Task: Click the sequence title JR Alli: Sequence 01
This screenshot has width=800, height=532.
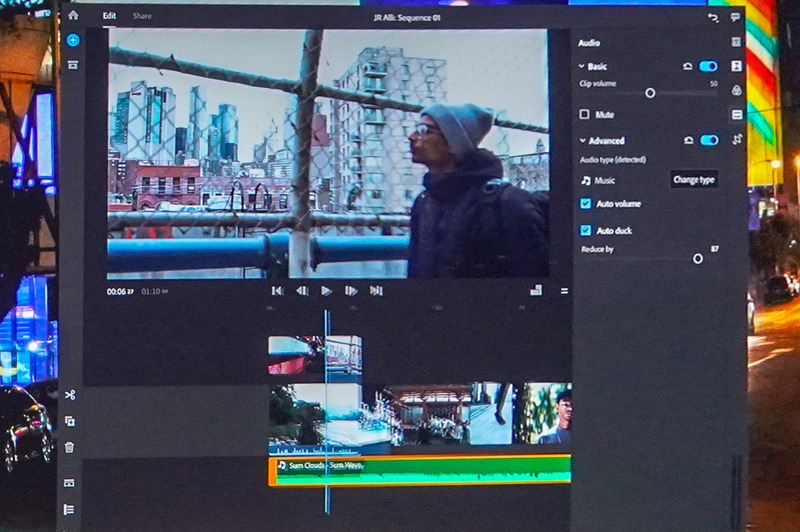Action: click(x=407, y=18)
